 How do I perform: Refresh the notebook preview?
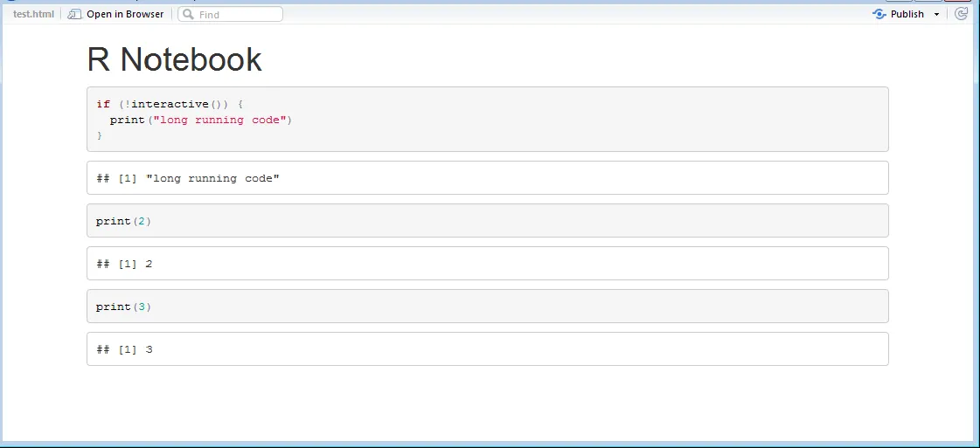point(962,14)
